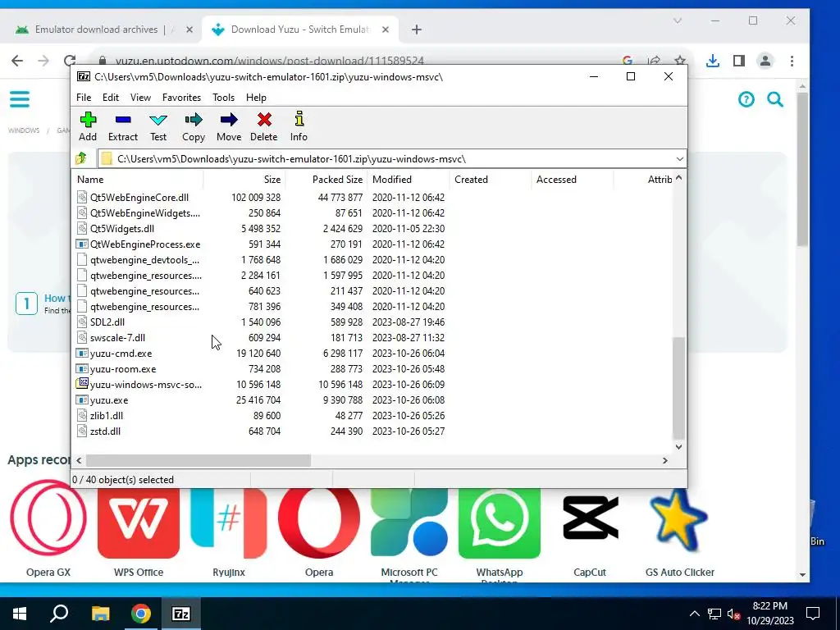840x630 pixels.
Task: Click the 7-Zip horizontal scrollbar thumb
Action: pos(199,460)
